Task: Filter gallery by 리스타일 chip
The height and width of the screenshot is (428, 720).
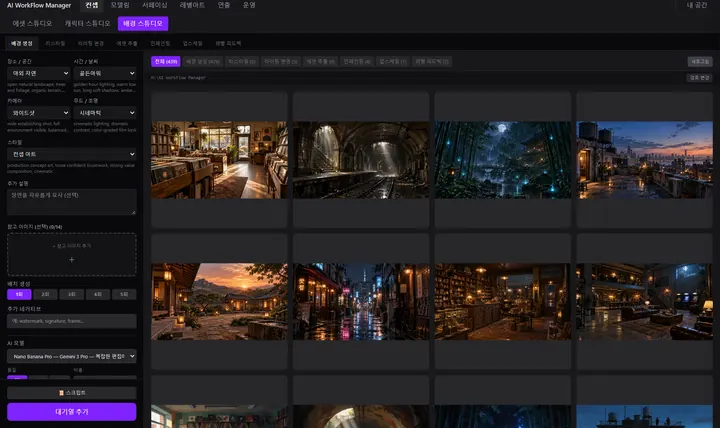Action: pyautogui.click(x=242, y=62)
